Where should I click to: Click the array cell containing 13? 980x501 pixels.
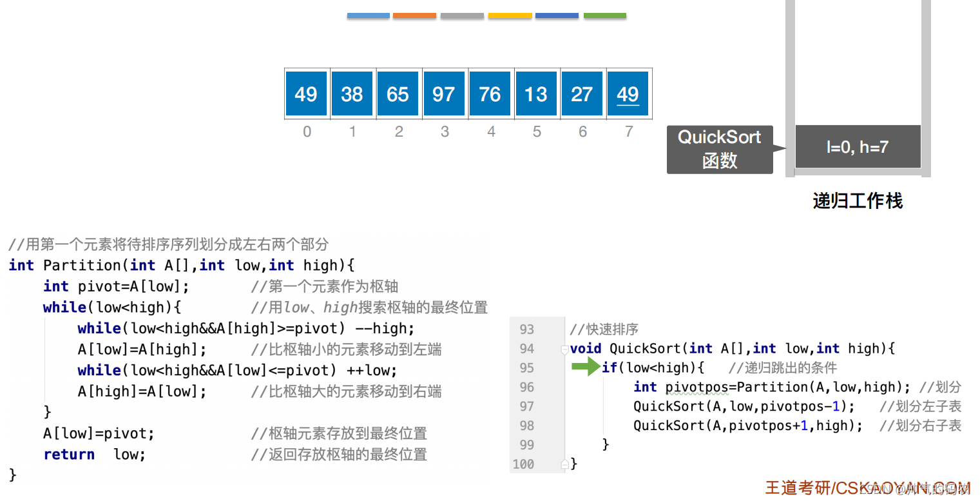(x=536, y=94)
